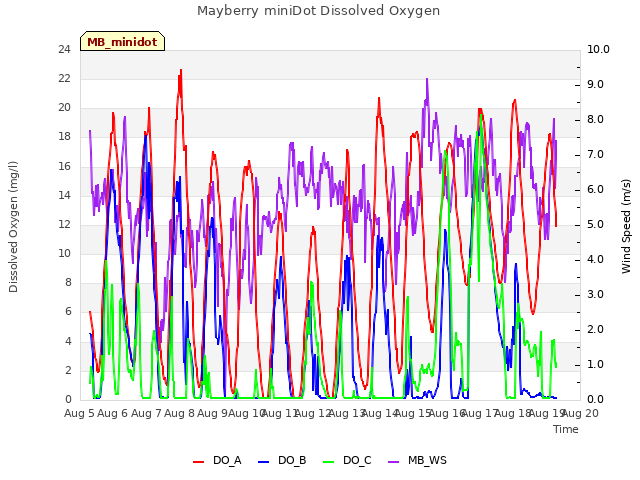Click the purple MB_WS legend swatch
Screen dimensions: 640x480
[x=393, y=462]
